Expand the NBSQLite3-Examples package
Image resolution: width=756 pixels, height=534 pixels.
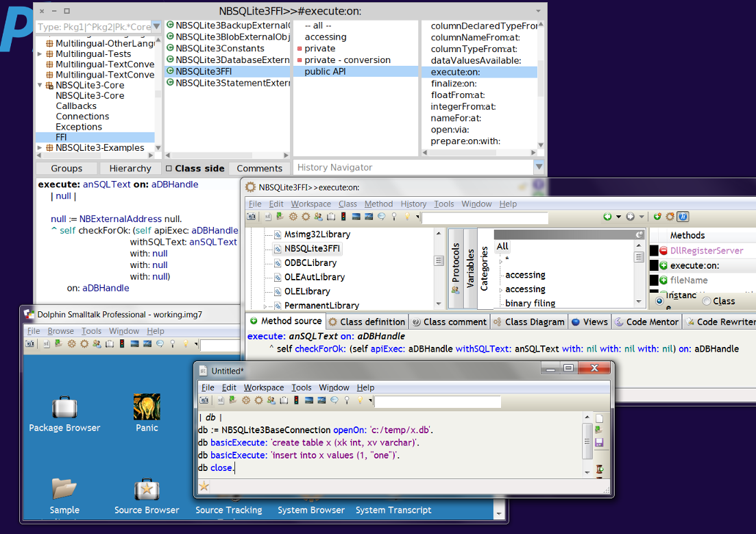40,147
